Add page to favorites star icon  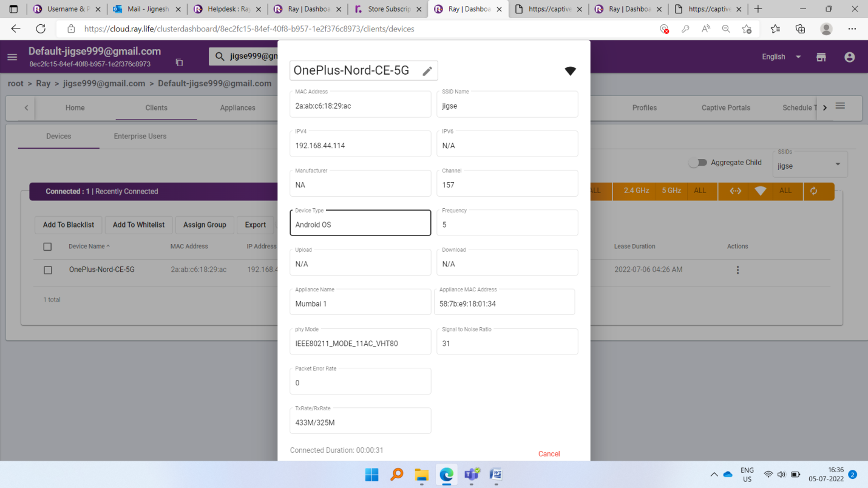747,29
